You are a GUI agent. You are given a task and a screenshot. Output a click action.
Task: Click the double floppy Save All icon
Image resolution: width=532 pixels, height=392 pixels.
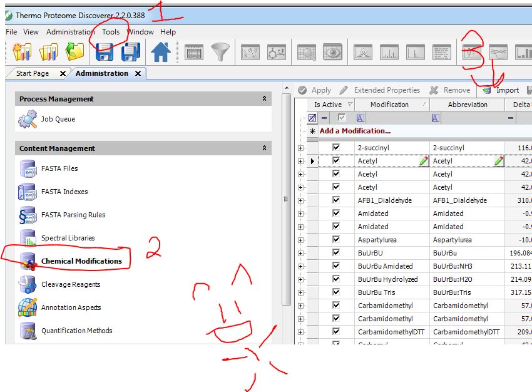131,52
